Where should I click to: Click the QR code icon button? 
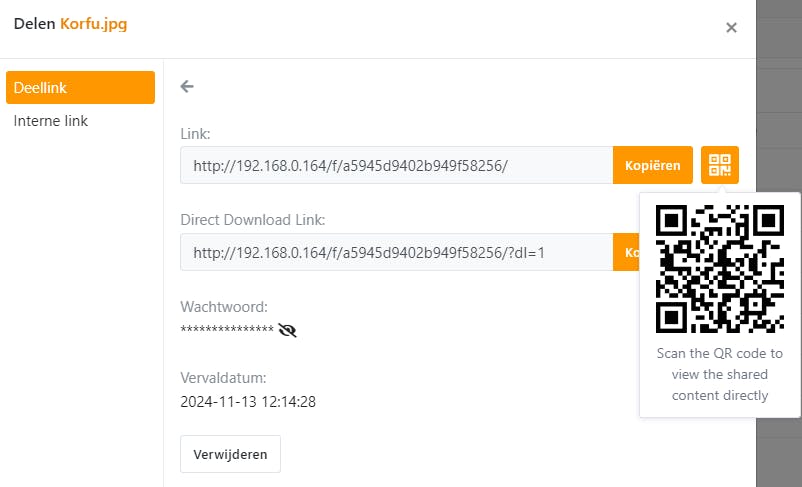(720, 165)
